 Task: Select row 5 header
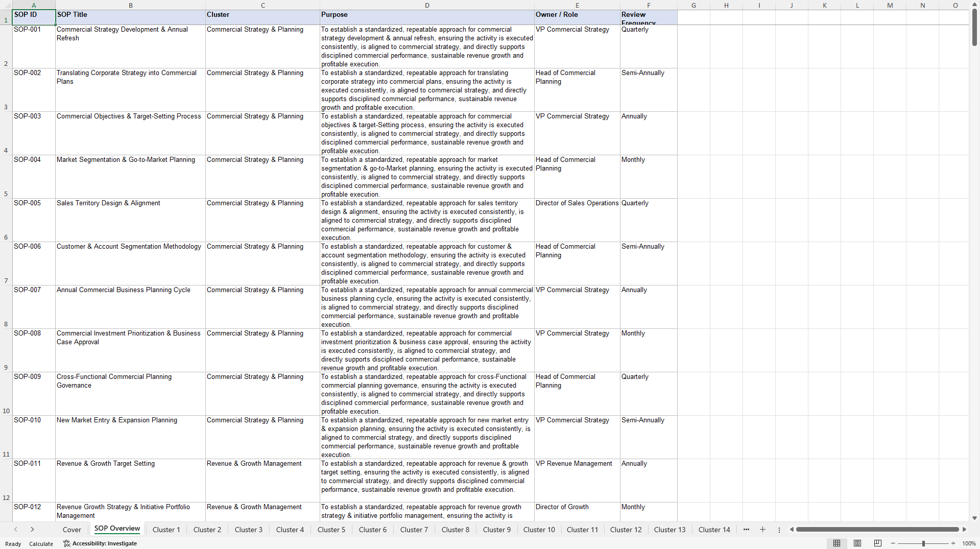[x=6, y=177]
